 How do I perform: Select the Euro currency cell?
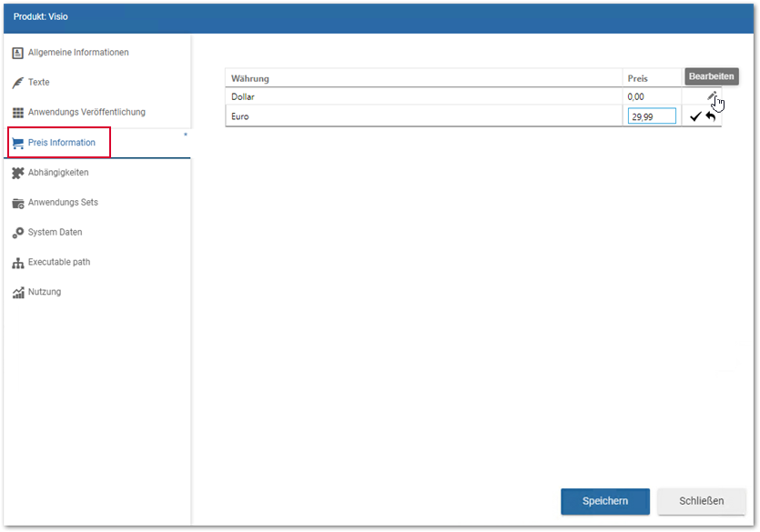(423, 116)
